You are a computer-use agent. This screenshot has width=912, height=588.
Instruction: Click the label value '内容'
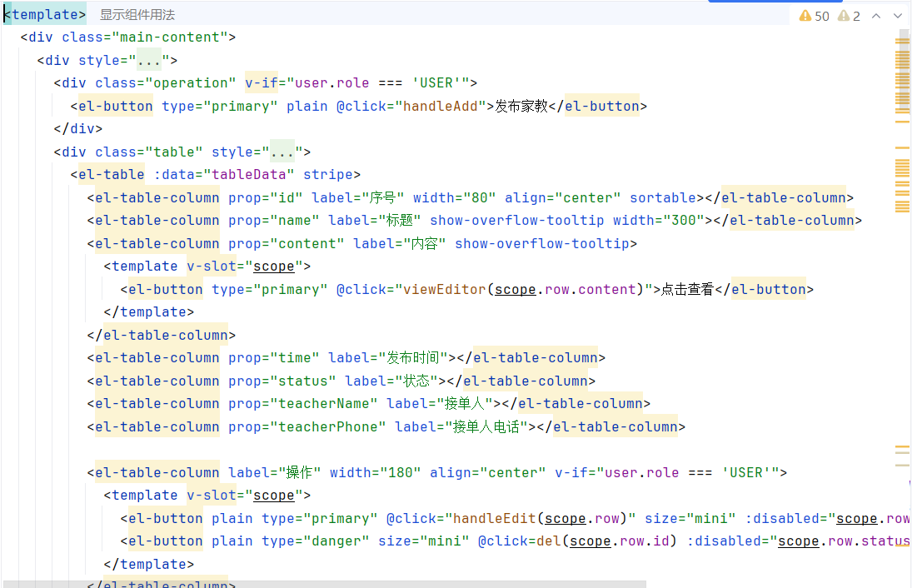coord(425,244)
